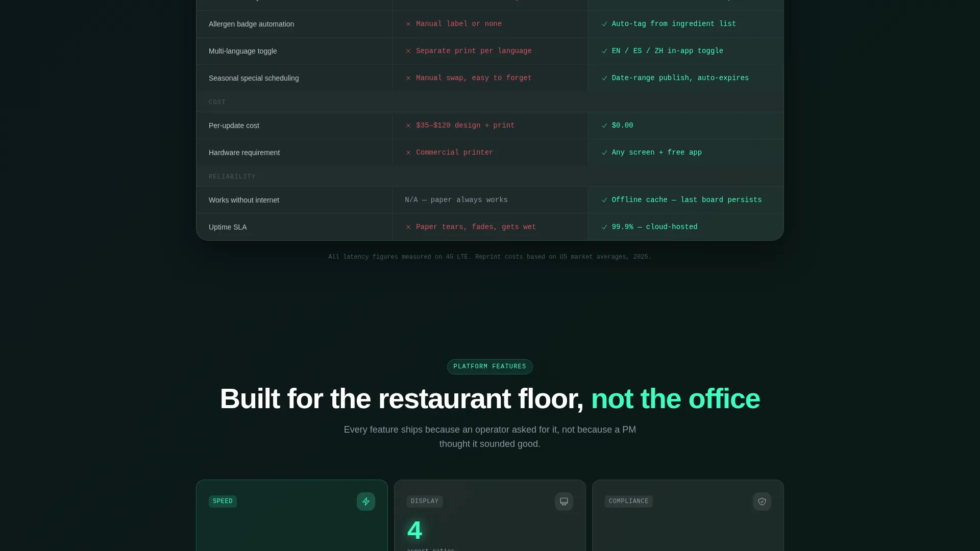
Task: Click the red X beside 'Manual swap, easy to forget'
Action: tap(408, 78)
